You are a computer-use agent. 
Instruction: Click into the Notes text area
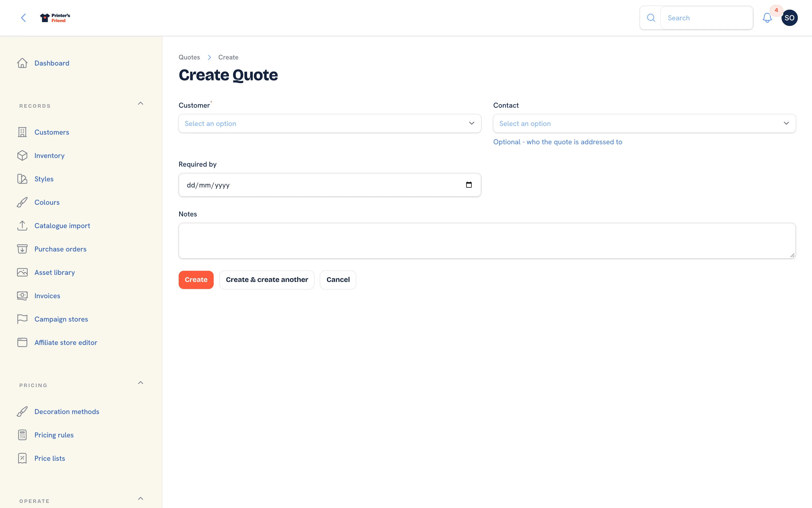(x=487, y=241)
